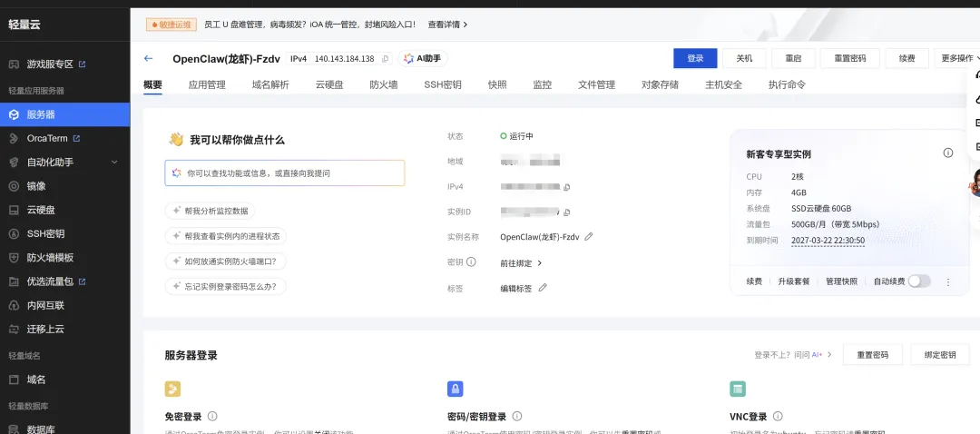Screen dimensions: 980x434
Task: Switch to the 执行命令 tab
Action: (787, 84)
